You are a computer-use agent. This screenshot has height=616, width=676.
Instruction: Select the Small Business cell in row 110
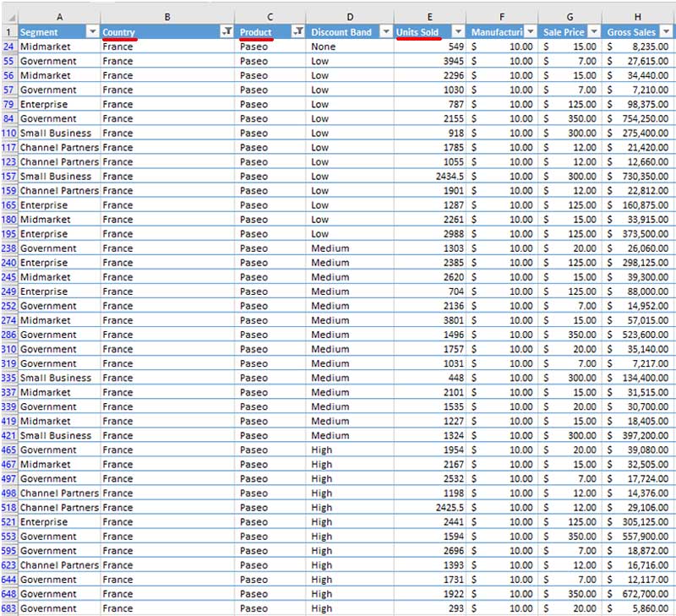[54, 133]
